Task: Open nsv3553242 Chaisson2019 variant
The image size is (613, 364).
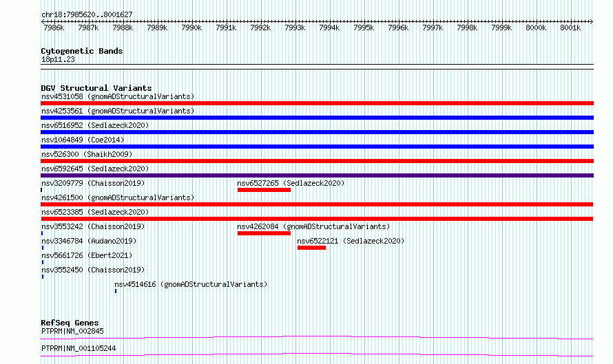Action: pos(93,226)
